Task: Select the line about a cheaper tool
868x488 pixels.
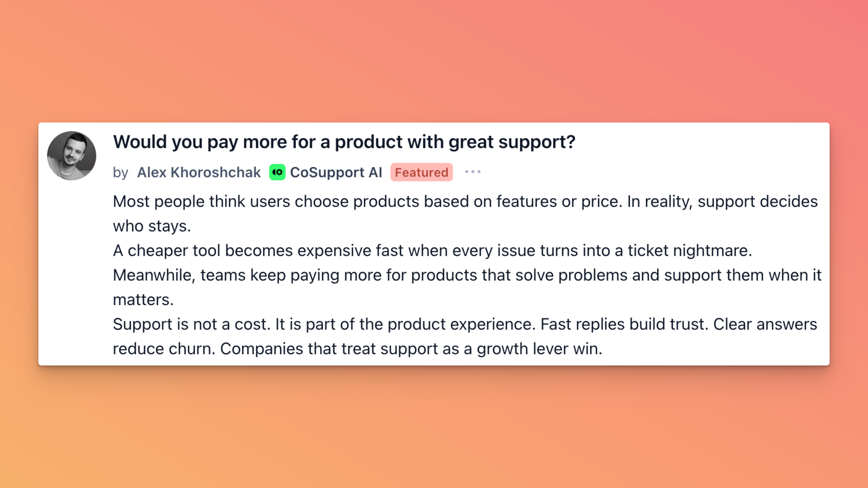Action: [x=432, y=251]
